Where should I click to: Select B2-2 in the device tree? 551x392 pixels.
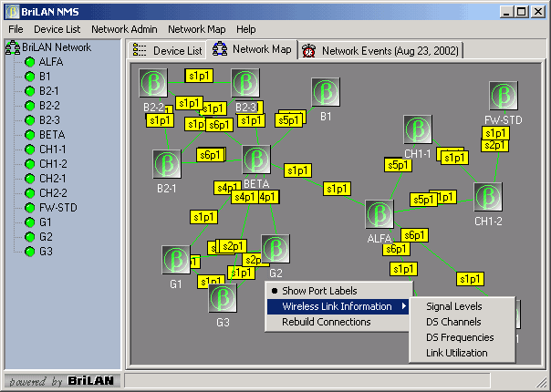point(49,106)
